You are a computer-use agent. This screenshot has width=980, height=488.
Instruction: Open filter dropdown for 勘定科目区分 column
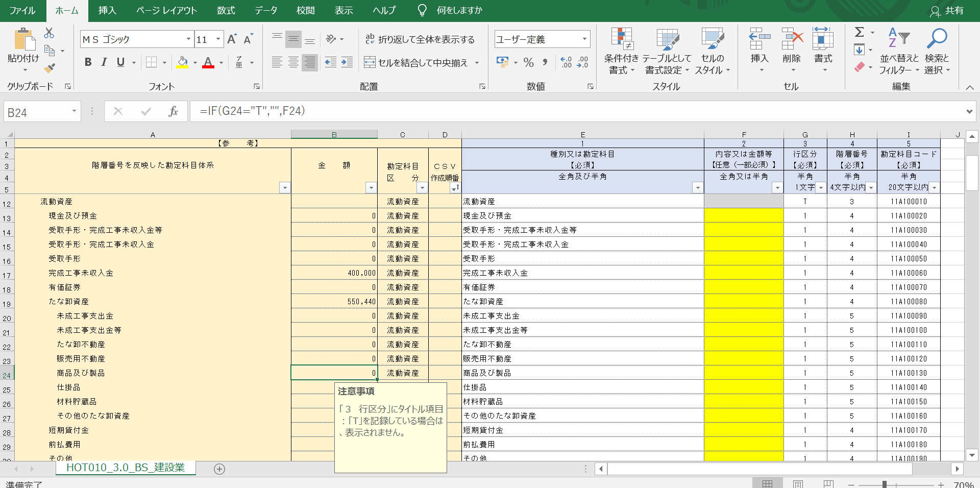point(422,188)
